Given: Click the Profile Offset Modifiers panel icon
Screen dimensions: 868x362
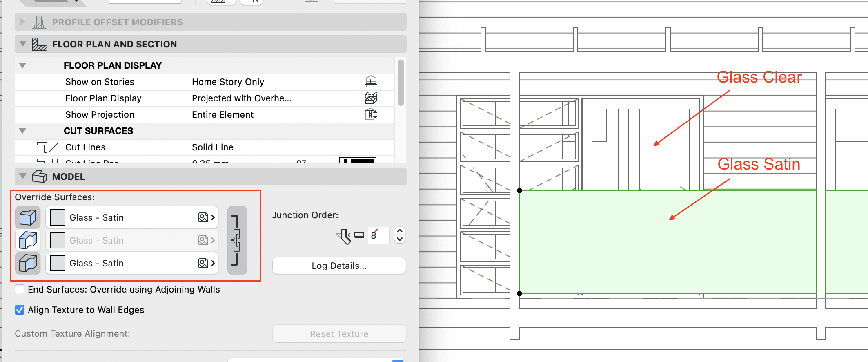Looking at the screenshot, I should tap(39, 22).
